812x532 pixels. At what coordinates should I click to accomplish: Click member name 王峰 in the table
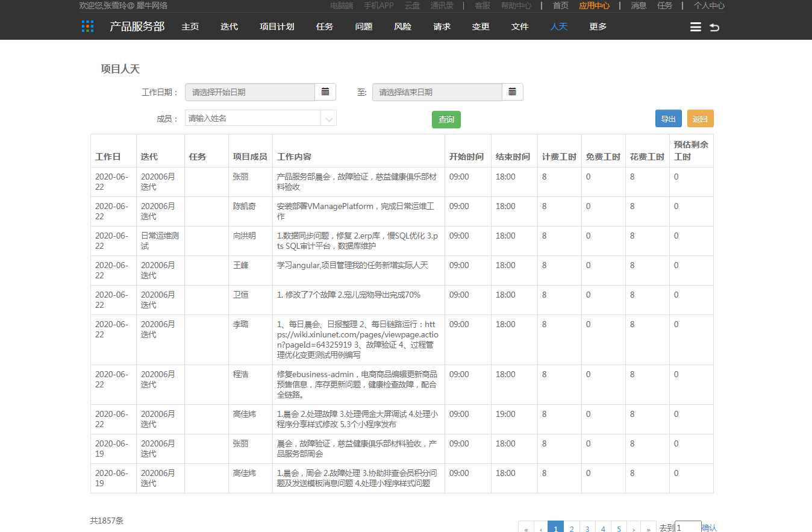(241, 265)
